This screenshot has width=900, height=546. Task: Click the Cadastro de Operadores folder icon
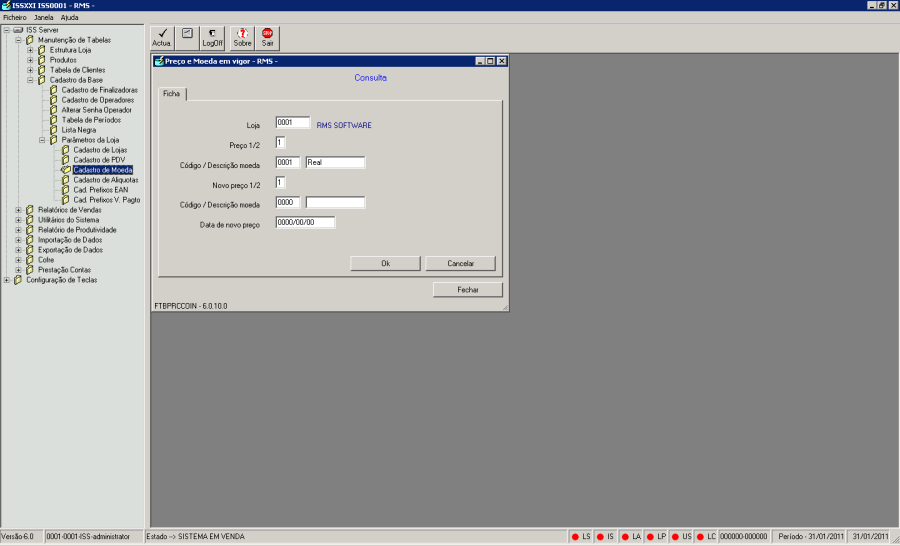point(53,100)
